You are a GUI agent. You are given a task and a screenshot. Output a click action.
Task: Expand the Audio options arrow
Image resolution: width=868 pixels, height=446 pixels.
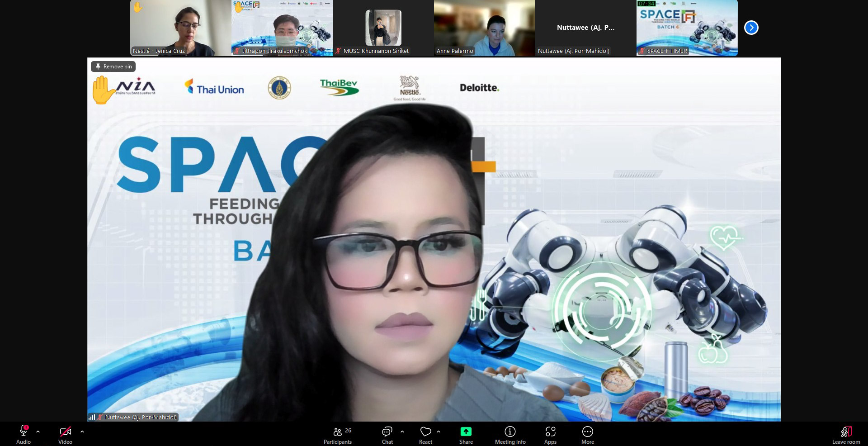click(x=38, y=432)
